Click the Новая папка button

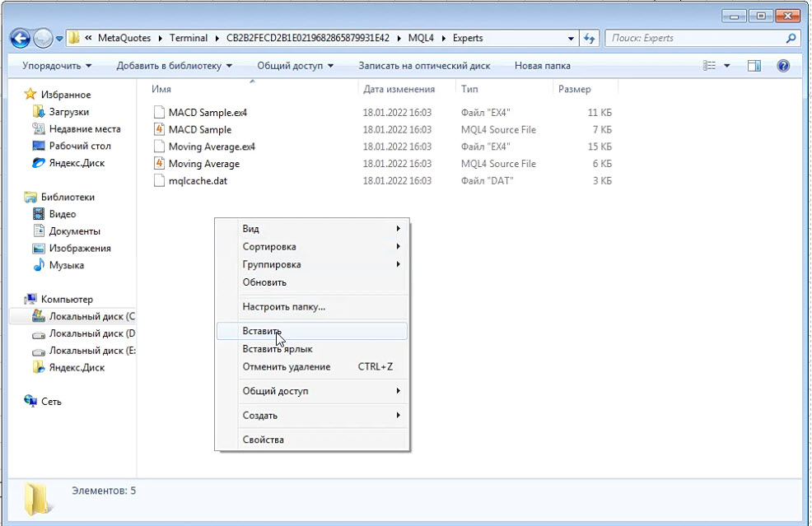click(x=542, y=66)
